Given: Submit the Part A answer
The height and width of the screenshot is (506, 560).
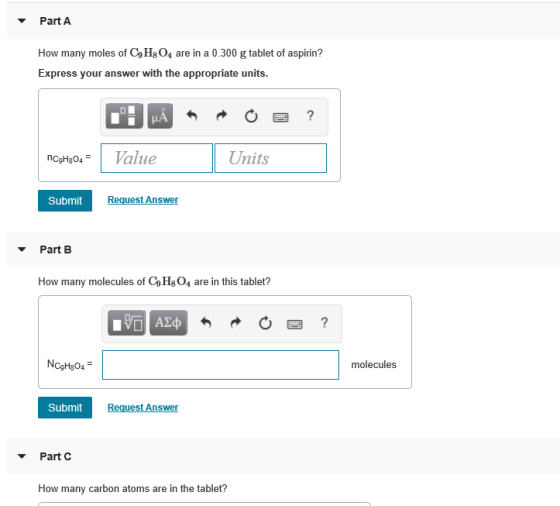Looking at the screenshot, I should (x=65, y=201).
